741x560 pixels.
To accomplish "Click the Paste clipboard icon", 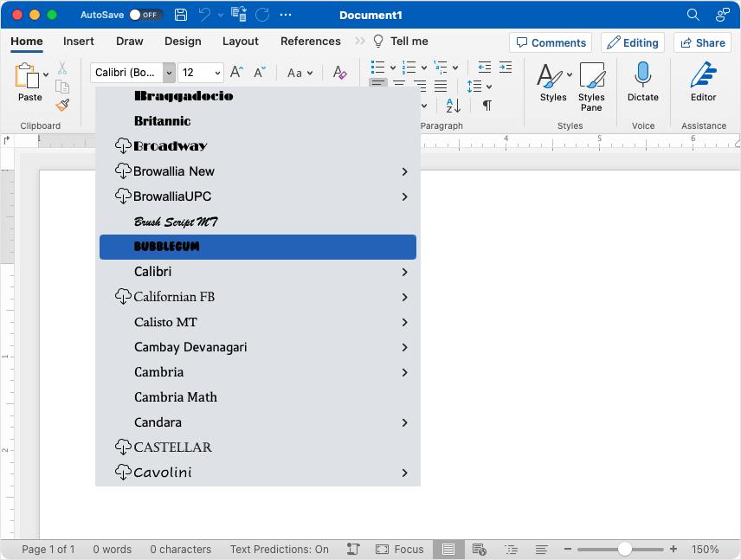I will coord(27,75).
